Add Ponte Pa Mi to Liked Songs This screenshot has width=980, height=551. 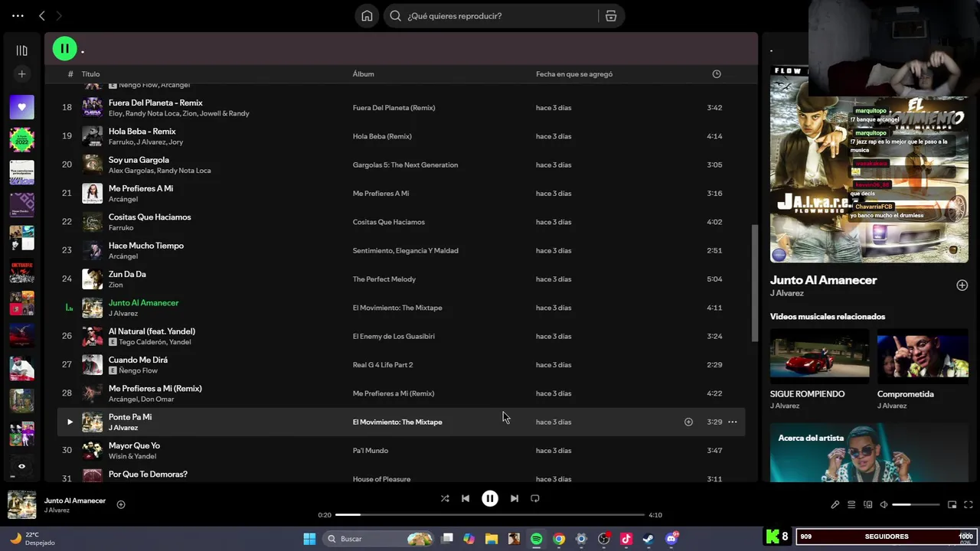688,422
